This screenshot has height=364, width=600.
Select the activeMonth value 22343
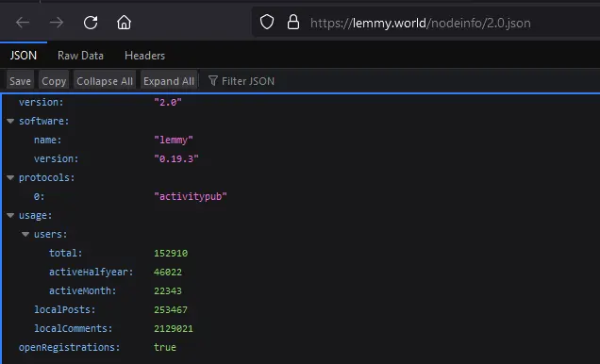[168, 291]
